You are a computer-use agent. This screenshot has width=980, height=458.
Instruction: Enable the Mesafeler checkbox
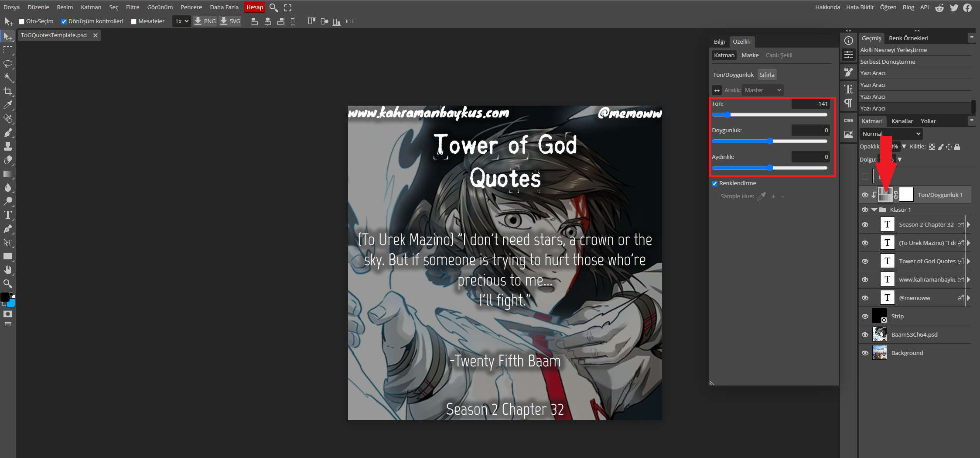[134, 21]
